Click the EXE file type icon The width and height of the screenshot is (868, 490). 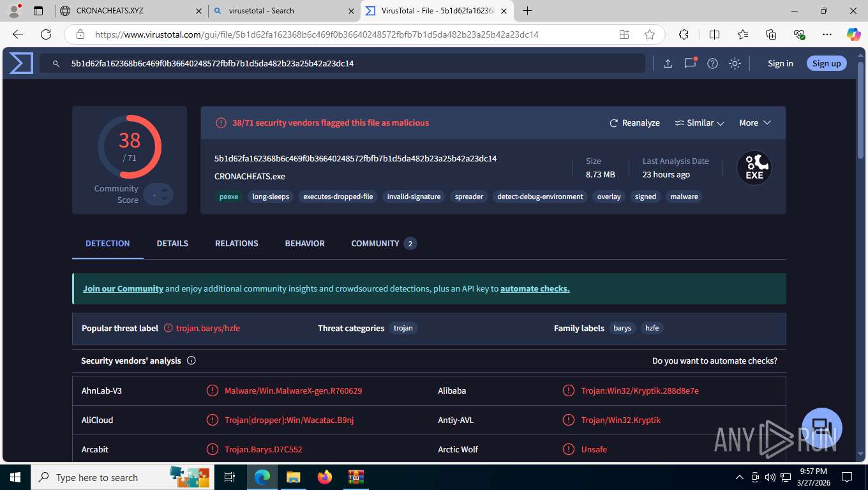point(754,168)
